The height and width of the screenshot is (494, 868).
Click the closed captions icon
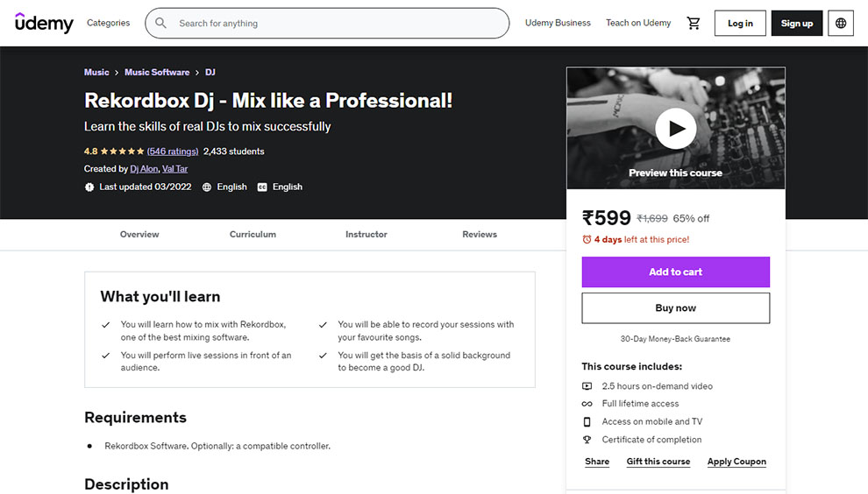tap(262, 187)
